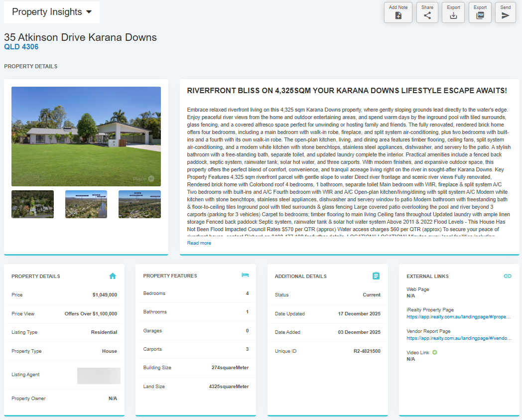Select the top-down aerial thumbnail
The height and width of the screenshot is (420, 522).
click(x=32, y=204)
